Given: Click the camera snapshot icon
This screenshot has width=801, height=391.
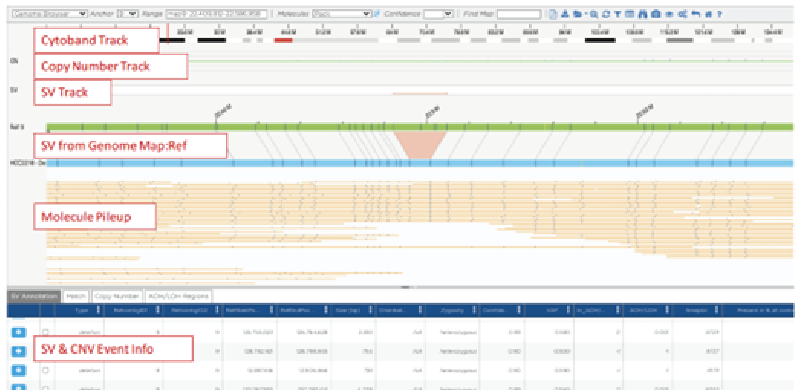Looking at the screenshot, I should coord(656,14).
